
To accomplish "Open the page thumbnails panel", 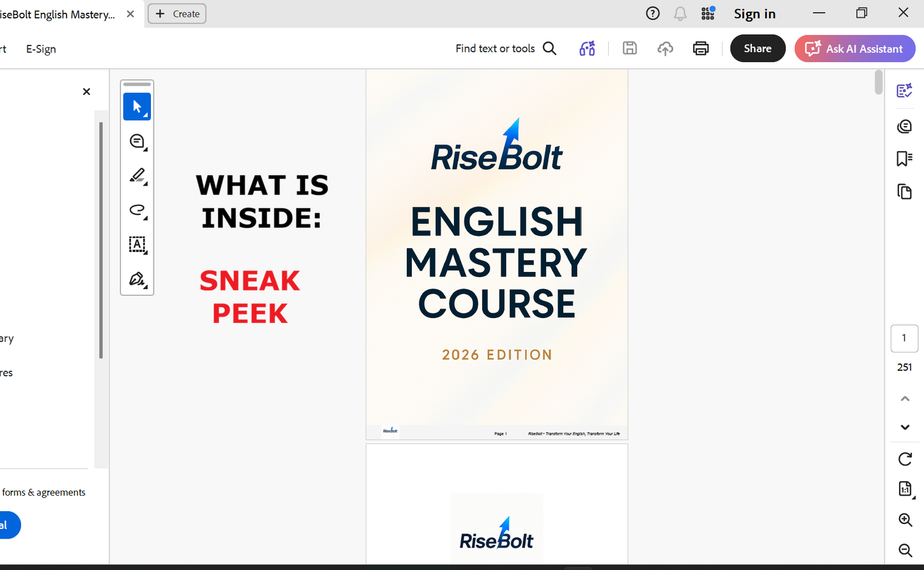I will (x=904, y=191).
